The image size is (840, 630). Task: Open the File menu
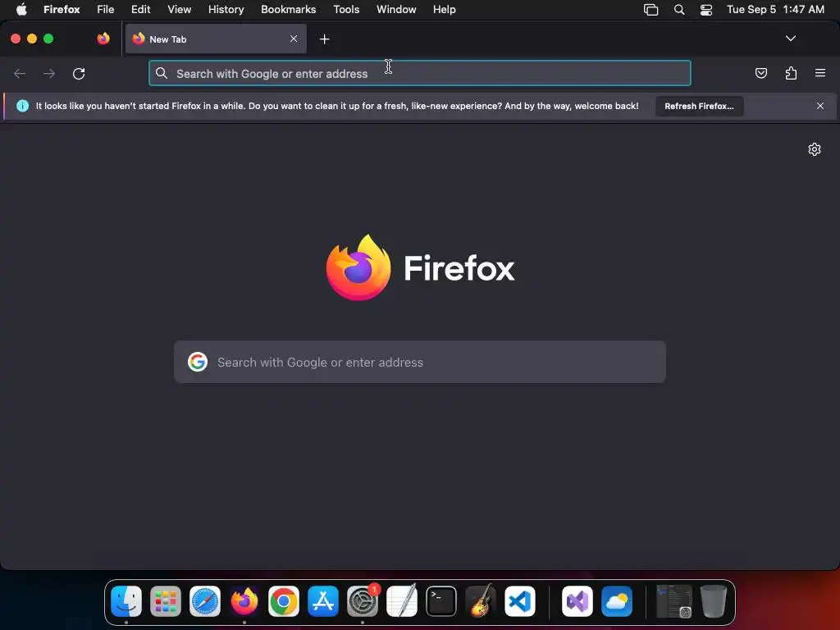106,10
